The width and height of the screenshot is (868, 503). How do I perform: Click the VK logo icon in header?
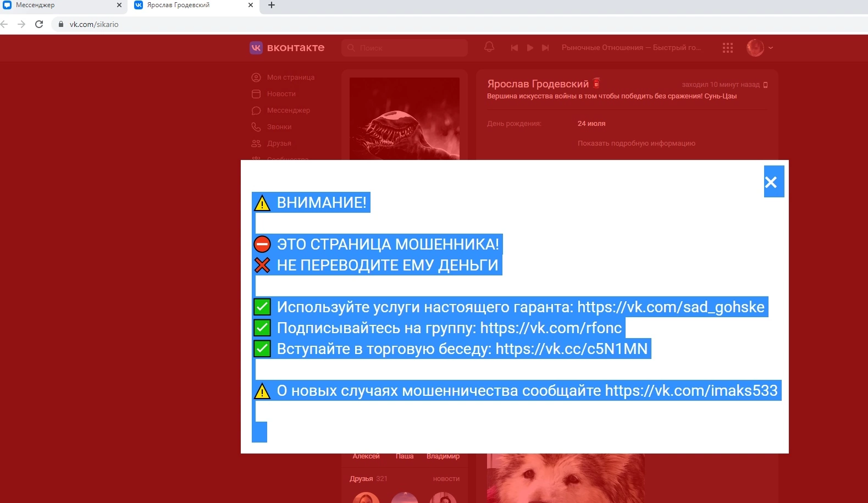point(256,48)
